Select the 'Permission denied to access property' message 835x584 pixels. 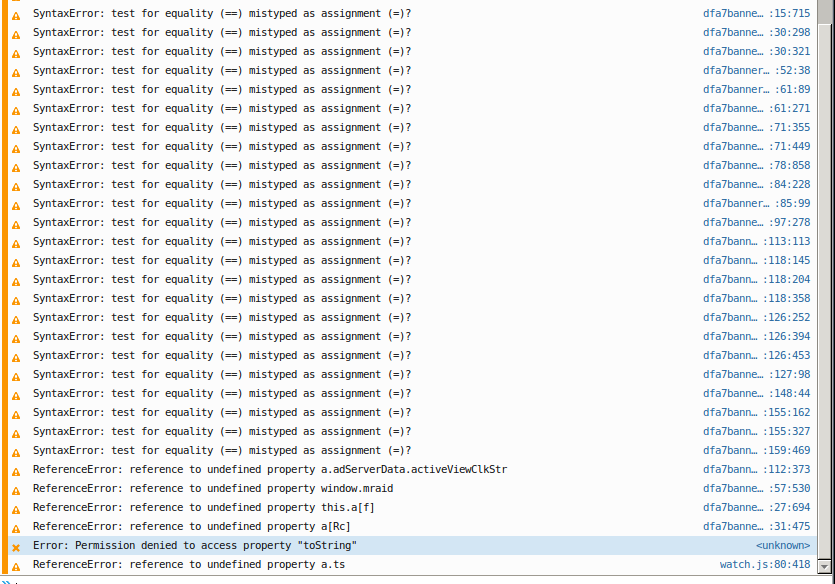pyautogui.click(x=194, y=546)
